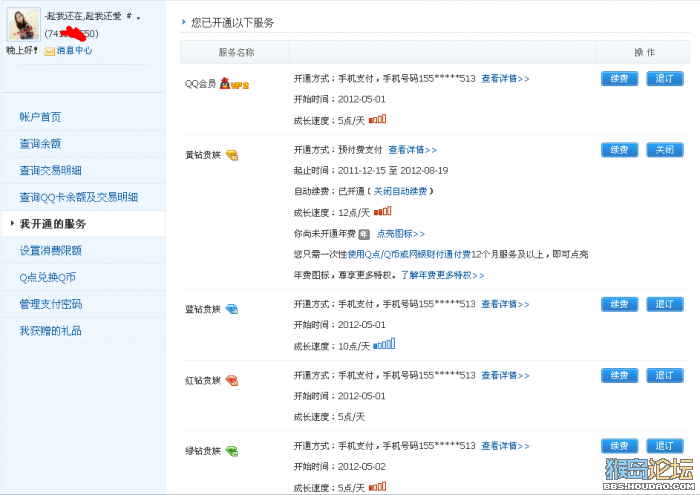This screenshot has width=700, height=495.
Task: Click 使用Q点/Q币或网银财付通付费 link
Action: click(x=409, y=254)
